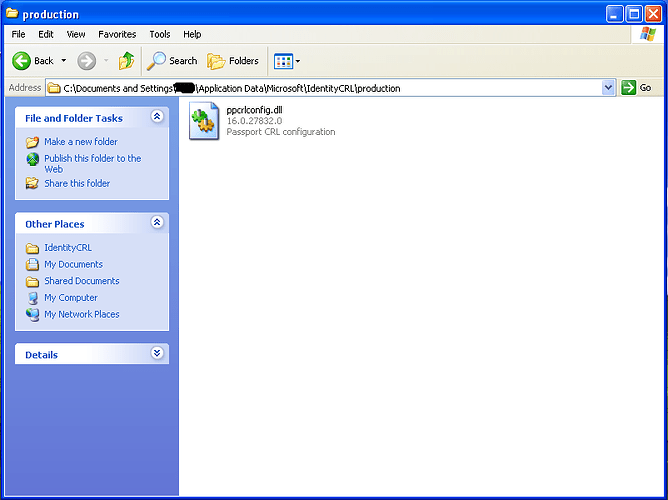Close the production window
This screenshot has height=500, width=668.
pyautogui.click(x=653, y=14)
